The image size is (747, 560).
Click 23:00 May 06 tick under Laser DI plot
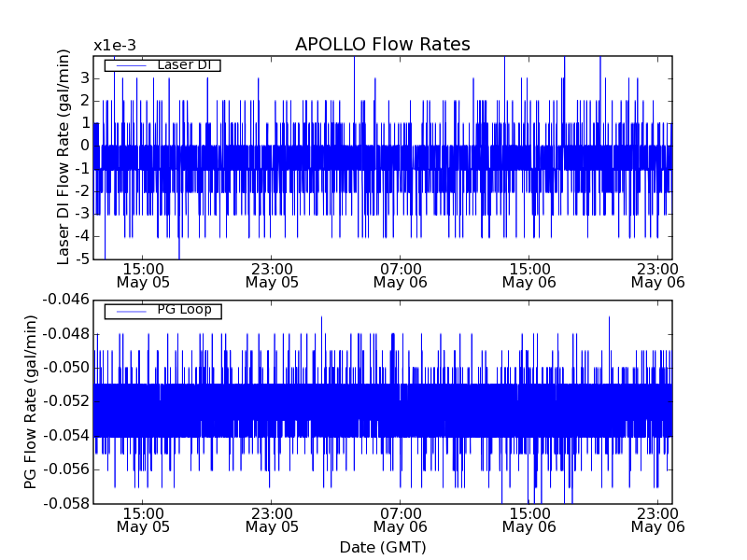click(657, 274)
